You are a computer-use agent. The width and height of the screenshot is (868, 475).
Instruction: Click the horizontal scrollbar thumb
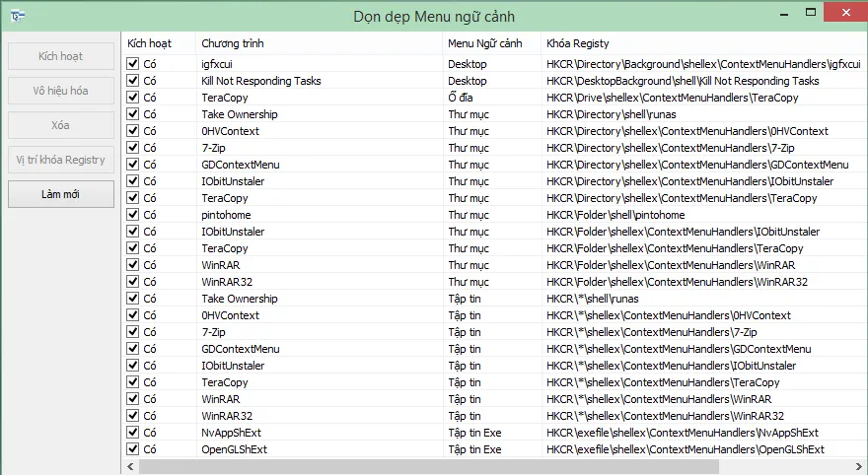tap(429, 467)
